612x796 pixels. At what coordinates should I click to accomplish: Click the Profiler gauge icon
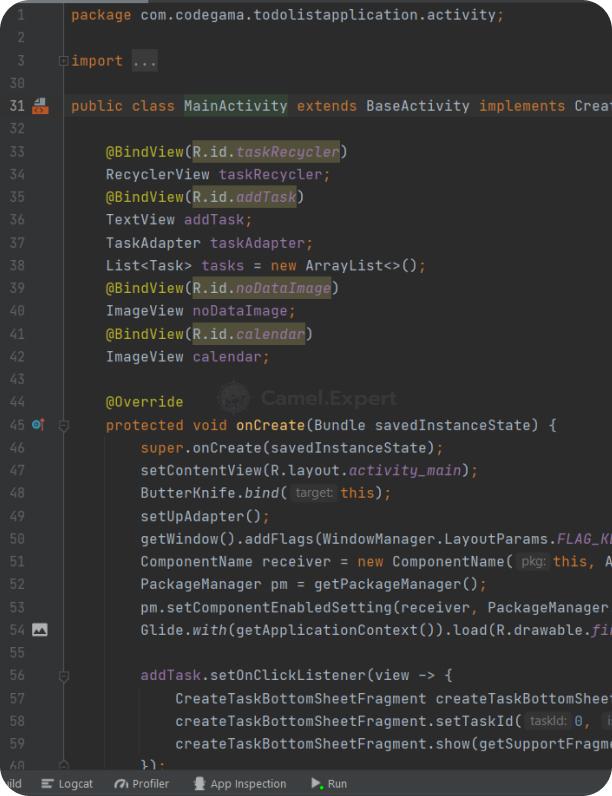tap(122, 784)
